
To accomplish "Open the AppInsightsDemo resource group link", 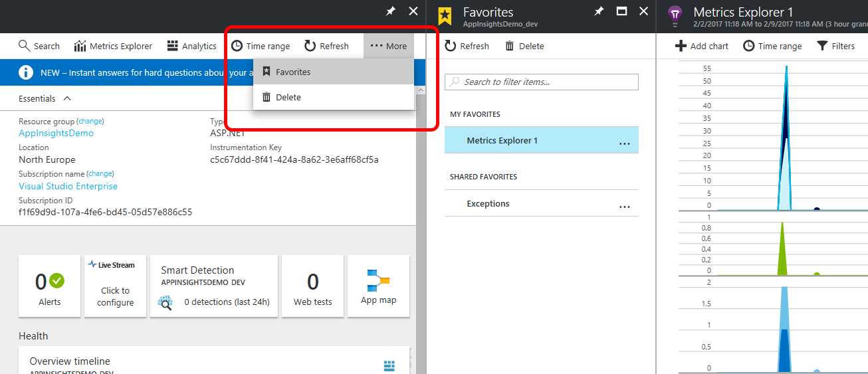I will click(x=56, y=133).
